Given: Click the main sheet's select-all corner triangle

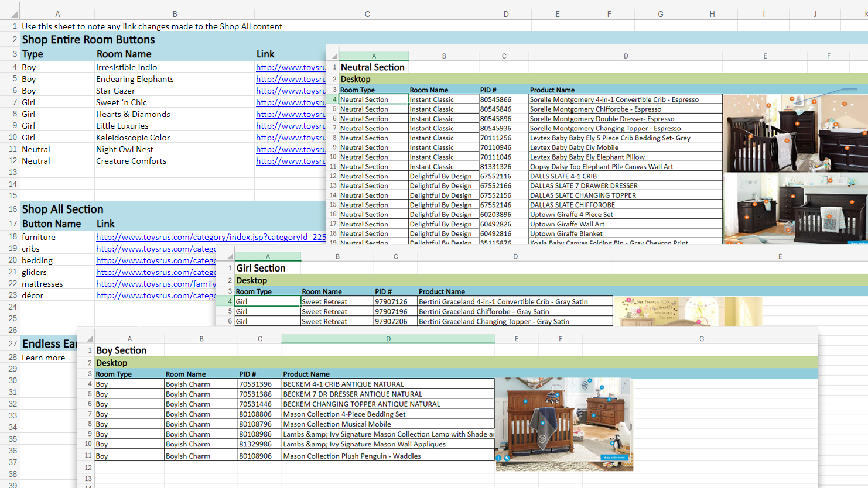Looking at the screenshot, I should (x=14, y=13).
